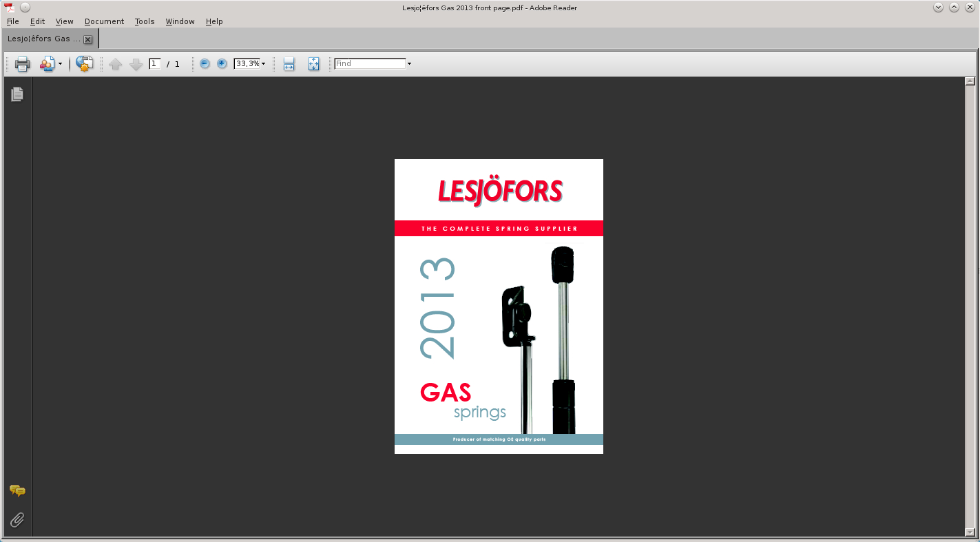Click the scroll down arrow on the vertical scrollbar

pos(970,532)
